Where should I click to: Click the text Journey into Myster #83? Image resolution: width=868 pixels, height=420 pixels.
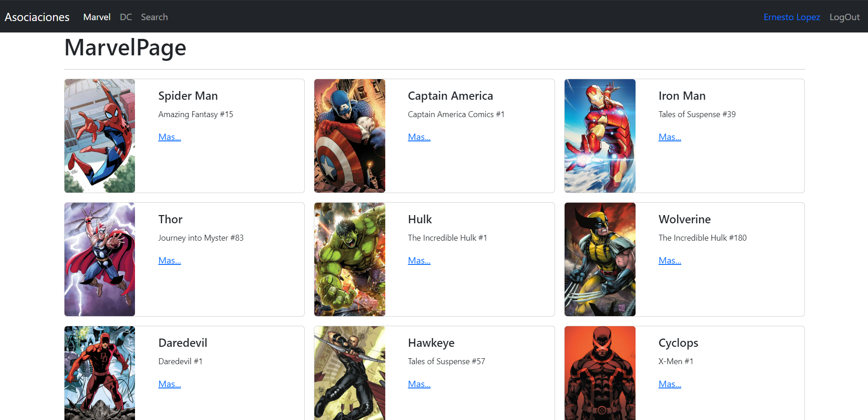coord(201,238)
